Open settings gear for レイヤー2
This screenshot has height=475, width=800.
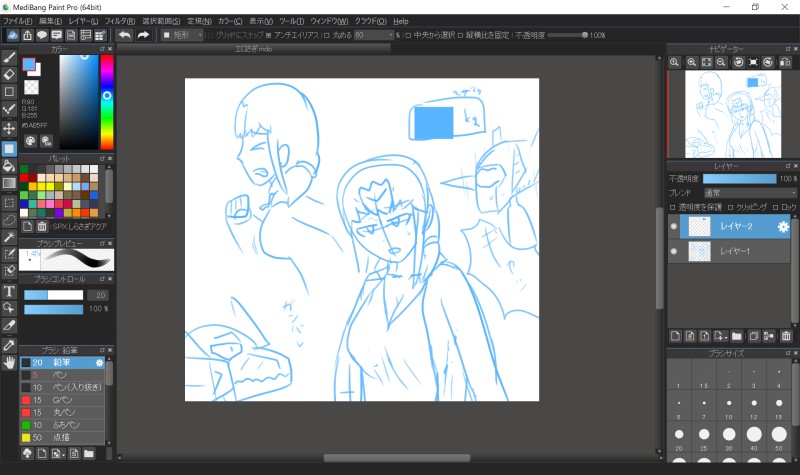[783, 227]
